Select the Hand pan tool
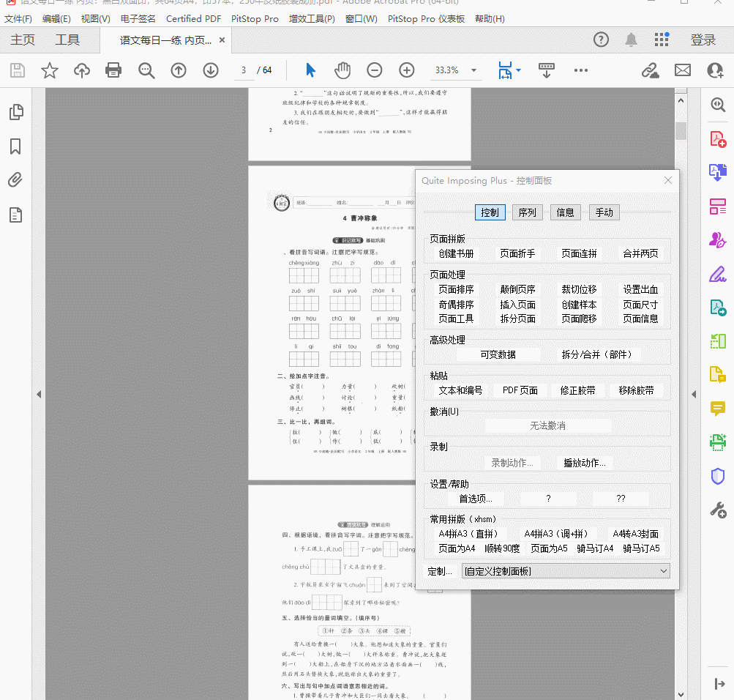 coord(342,70)
